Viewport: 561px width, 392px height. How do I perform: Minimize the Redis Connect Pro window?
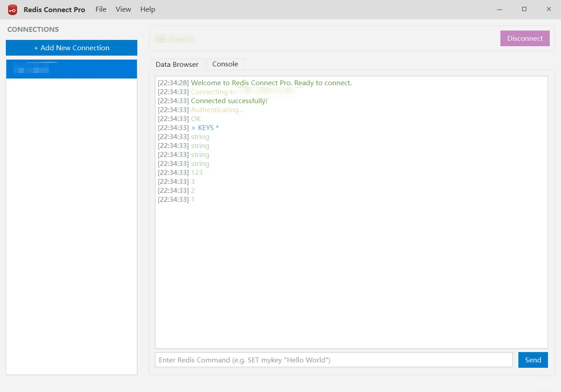coord(500,9)
